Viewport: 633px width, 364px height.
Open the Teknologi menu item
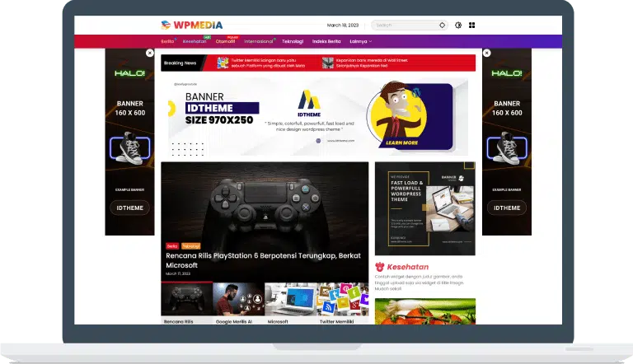(293, 41)
